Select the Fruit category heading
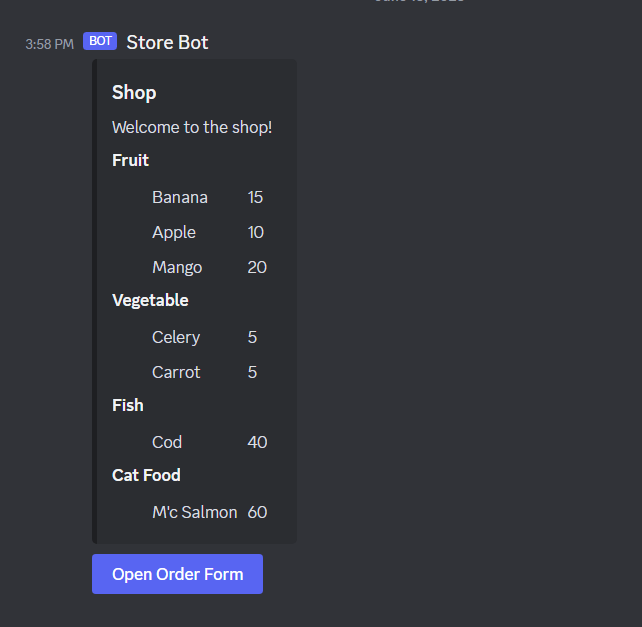Image resolution: width=642 pixels, height=627 pixels. (130, 160)
